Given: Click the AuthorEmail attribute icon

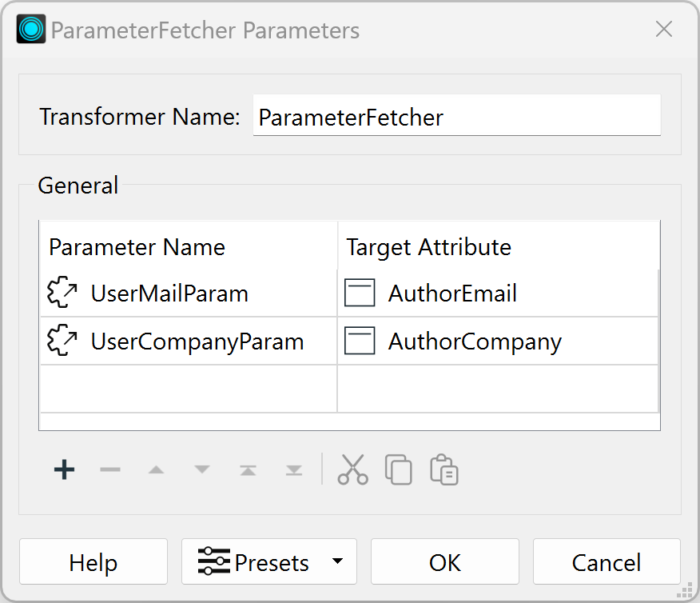Looking at the screenshot, I should tap(360, 293).
